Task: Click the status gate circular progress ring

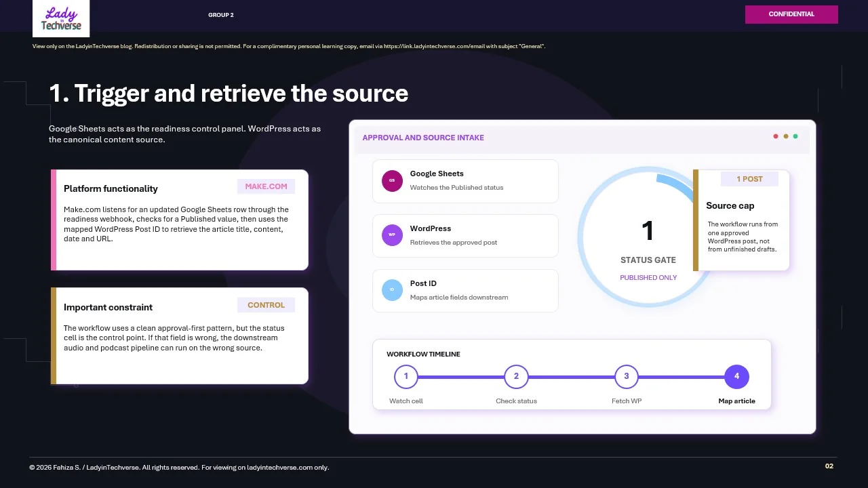Action: pyautogui.click(x=648, y=237)
